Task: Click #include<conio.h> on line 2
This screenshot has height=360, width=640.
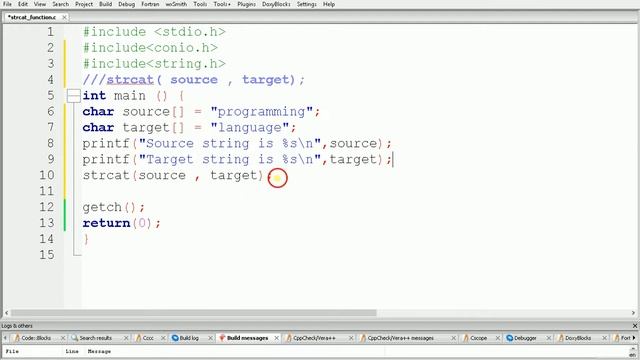Action: [x=150, y=48]
